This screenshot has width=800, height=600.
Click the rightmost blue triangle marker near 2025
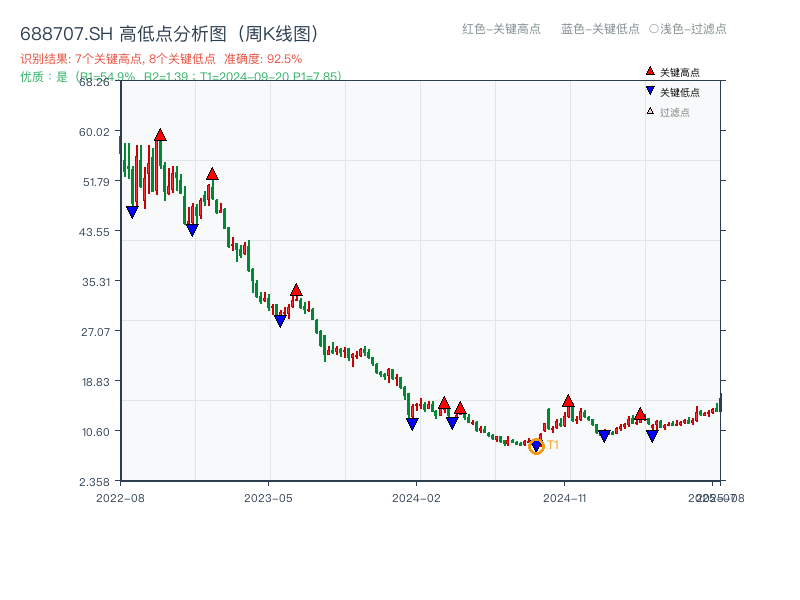coord(651,436)
